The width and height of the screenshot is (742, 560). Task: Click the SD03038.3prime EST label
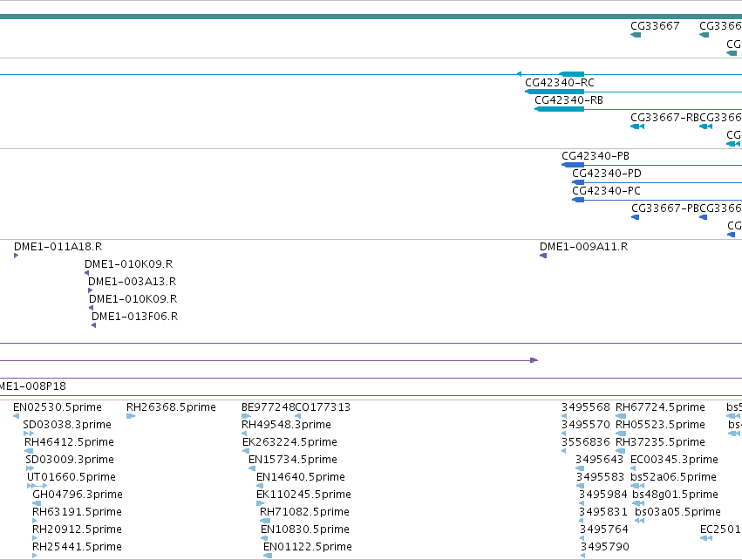[x=67, y=425]
